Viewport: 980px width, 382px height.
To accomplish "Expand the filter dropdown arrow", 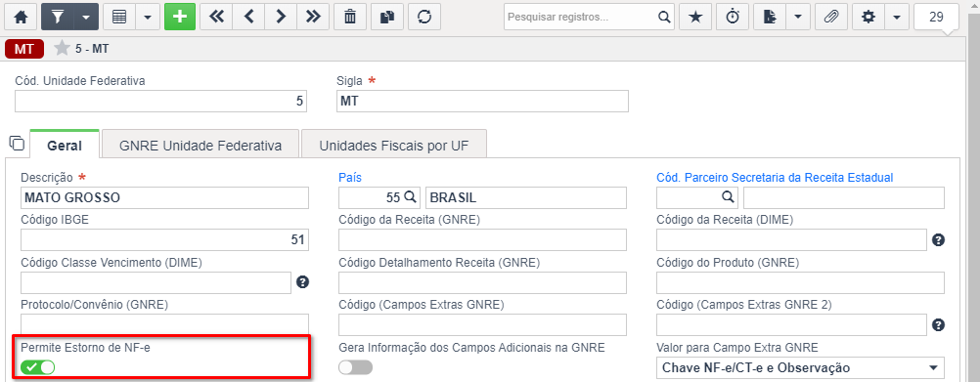I will (x=85, y=17).
